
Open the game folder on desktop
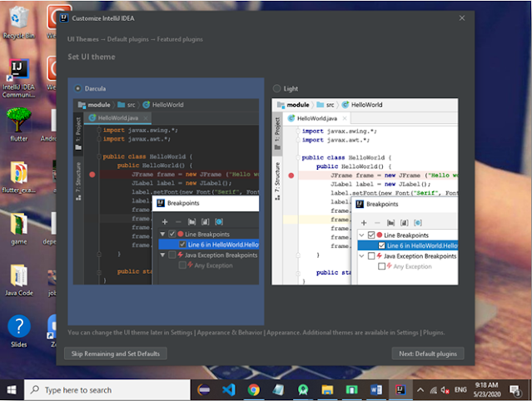18,229
